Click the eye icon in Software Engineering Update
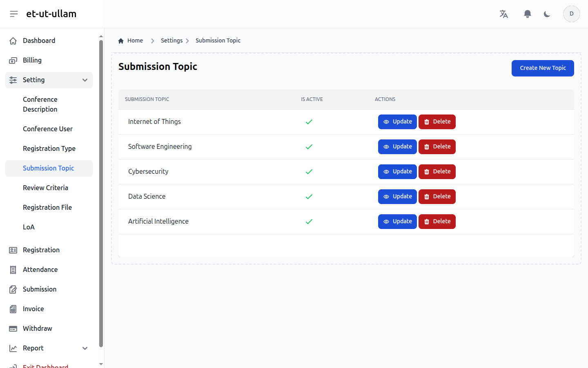Screen dimensions: 588x368 [386, 147]
